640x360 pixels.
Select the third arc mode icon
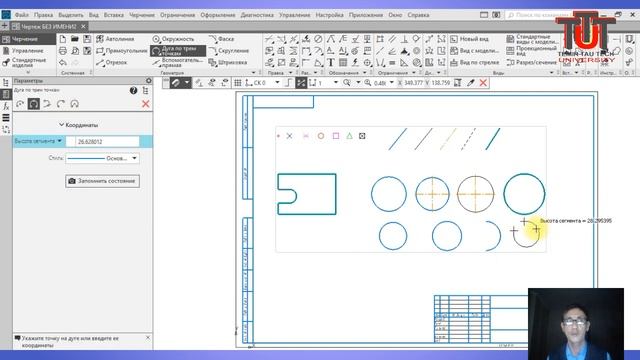(47, 104)
